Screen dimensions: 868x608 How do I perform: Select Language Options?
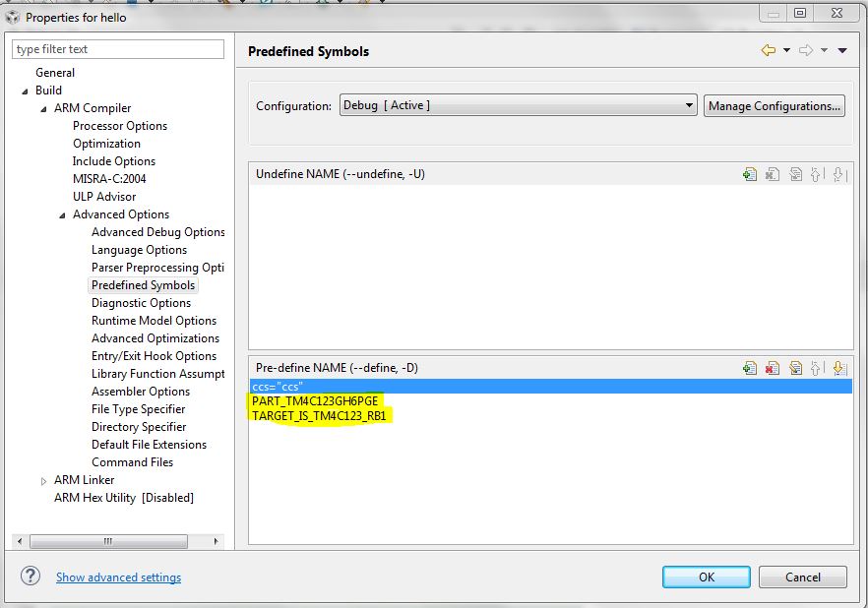point(139,250)
